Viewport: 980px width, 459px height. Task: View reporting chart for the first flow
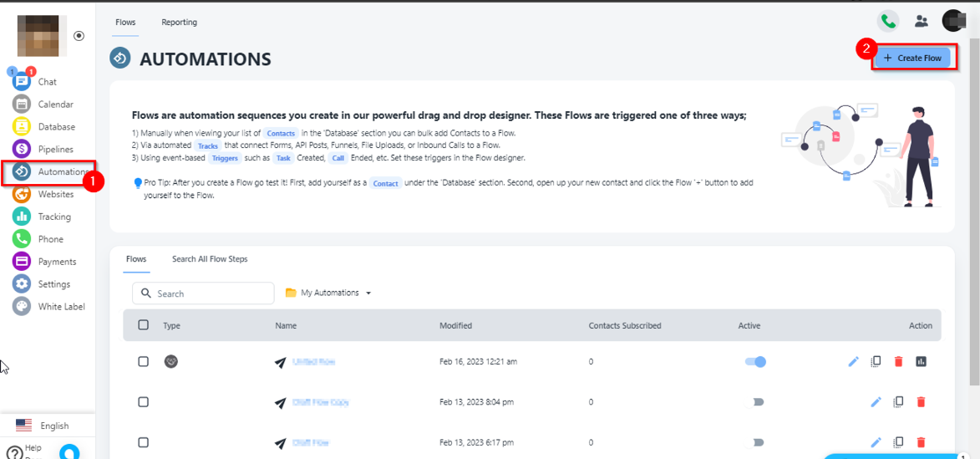click(x=922, y=362)
